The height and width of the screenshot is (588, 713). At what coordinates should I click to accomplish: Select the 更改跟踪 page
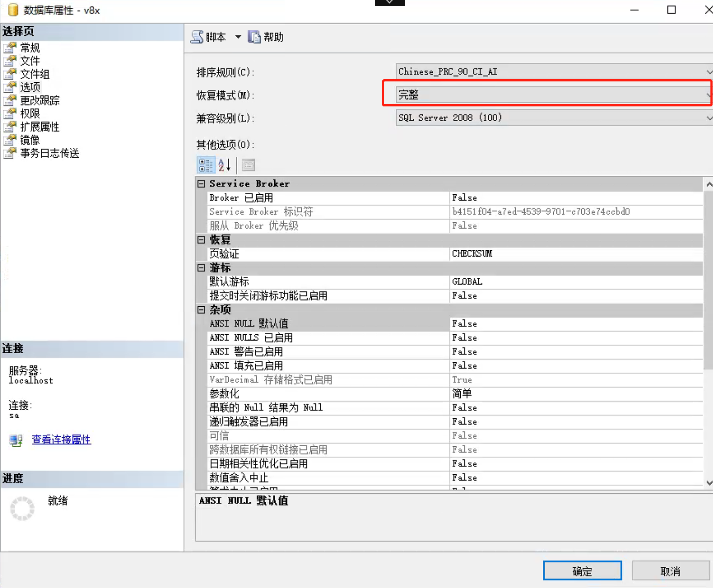click(x=40, y=100)
